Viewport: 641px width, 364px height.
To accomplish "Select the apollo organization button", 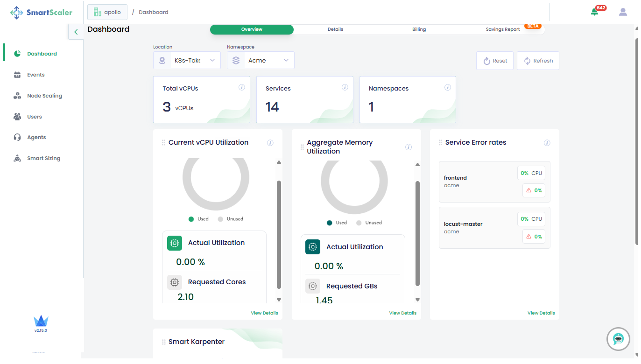I will click(107, 12).
